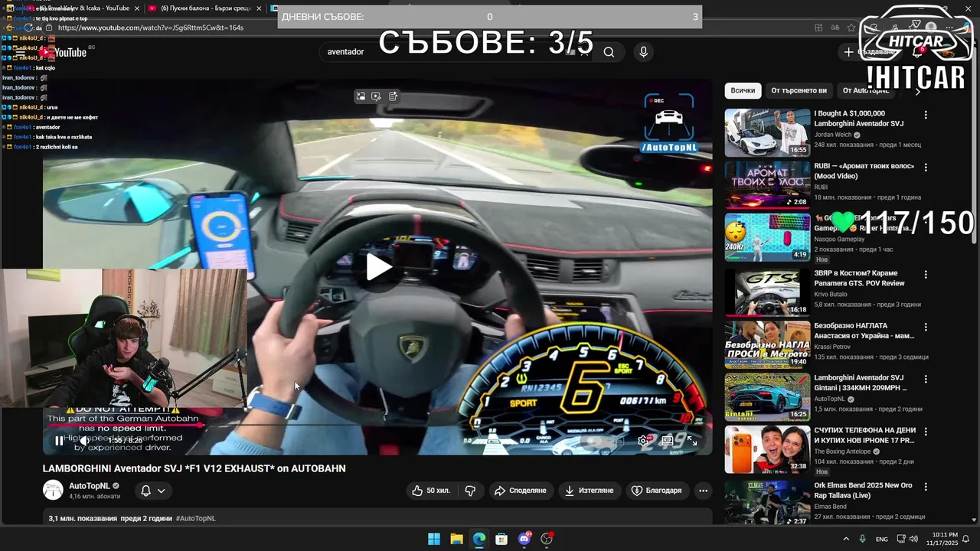Open the AutoTopNL channel avatar

53,491
